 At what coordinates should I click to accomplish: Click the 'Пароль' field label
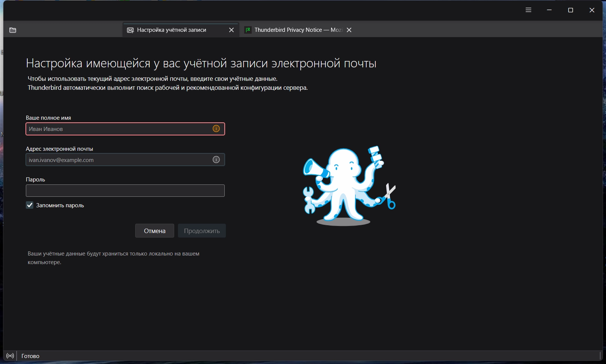point(35,180)
